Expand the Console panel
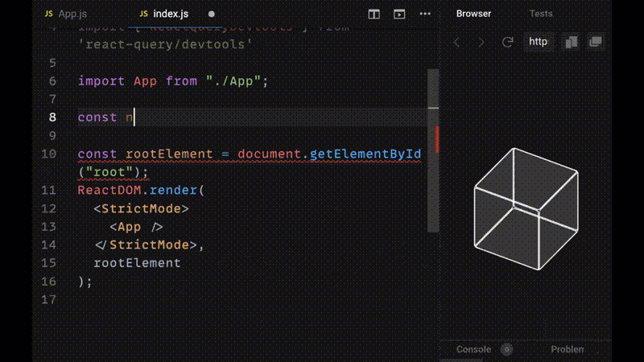Image resolution: width=644 pixels, height=362 pixels. click(x=473, y=349)
